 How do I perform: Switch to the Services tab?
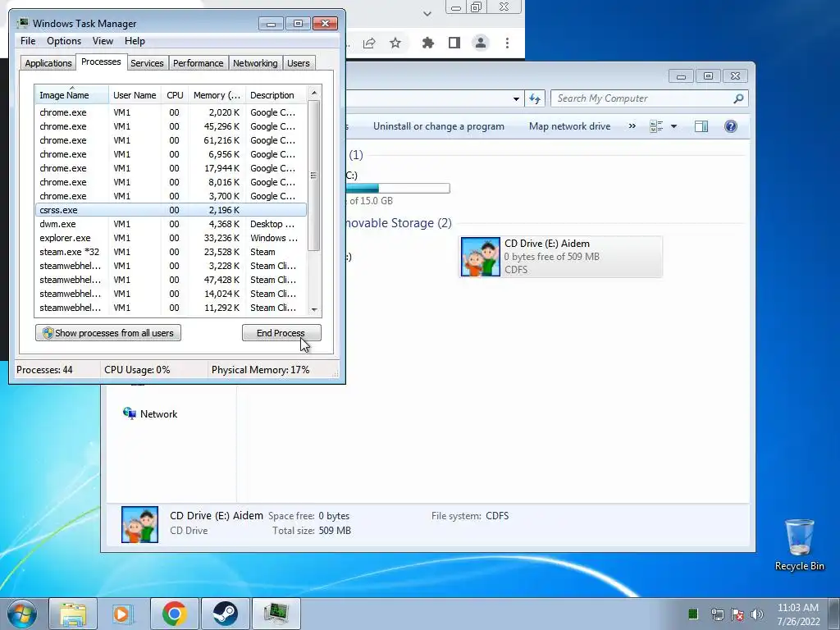click(147, 63)
